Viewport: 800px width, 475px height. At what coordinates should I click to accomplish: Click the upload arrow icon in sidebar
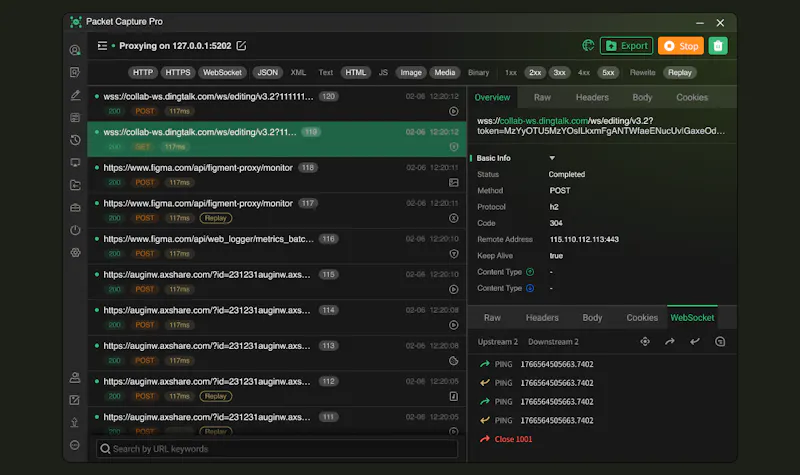75,422
